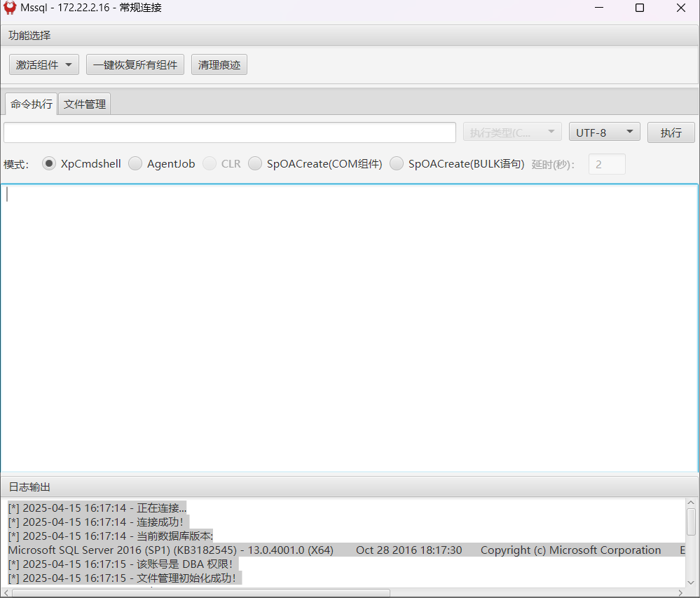Maximize the Mssql window
Image resolution: width=700 pixels, height=598 pixels.
(x=639, y=8)
